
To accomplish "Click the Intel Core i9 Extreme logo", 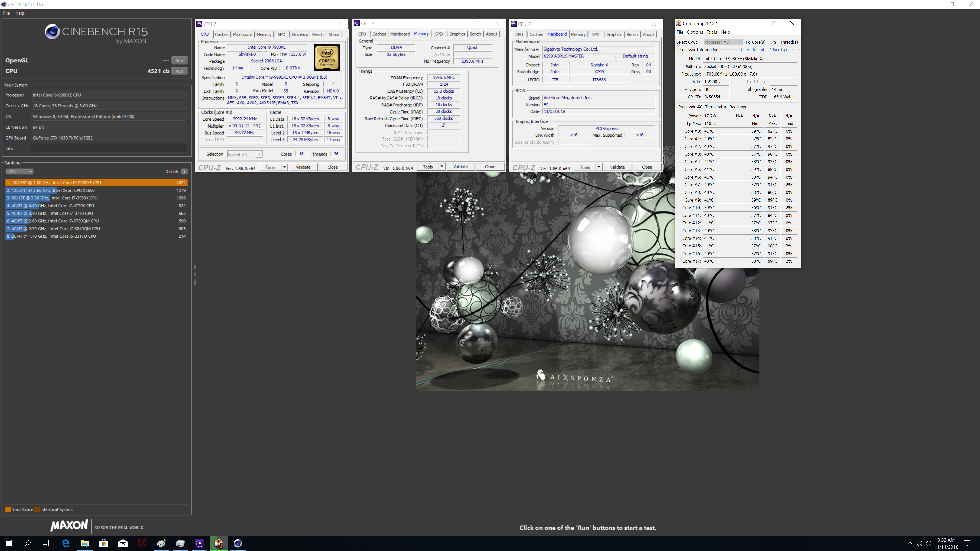I will click(326, 57).
